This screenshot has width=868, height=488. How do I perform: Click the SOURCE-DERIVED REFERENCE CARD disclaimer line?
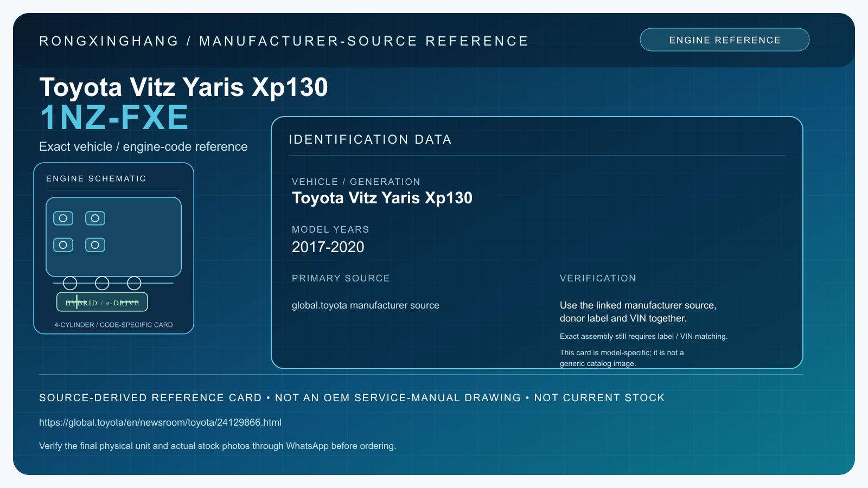(352, 397)
